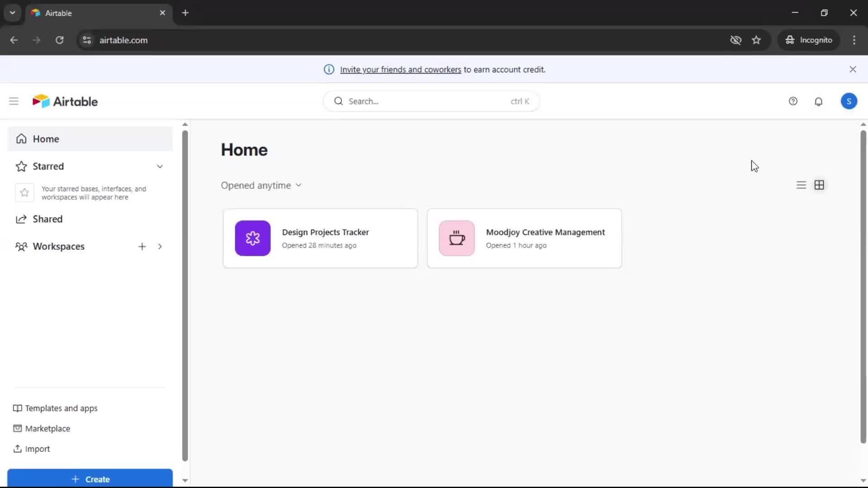The image size is (868, 488).
Task: Open the 'Opened anytime' filter dropdown
Action: coord(261,185)
